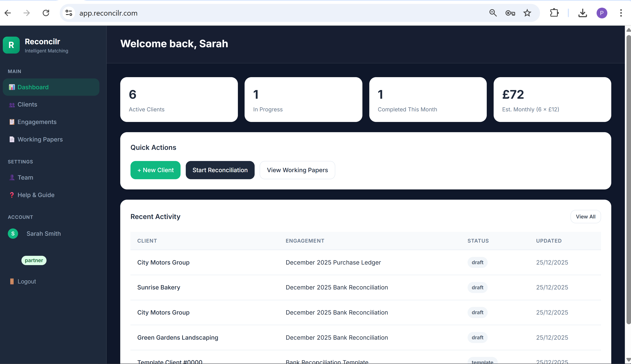Open Clients via the people icon
This screenshot has height=364, width=631.
tap(12, 105)
